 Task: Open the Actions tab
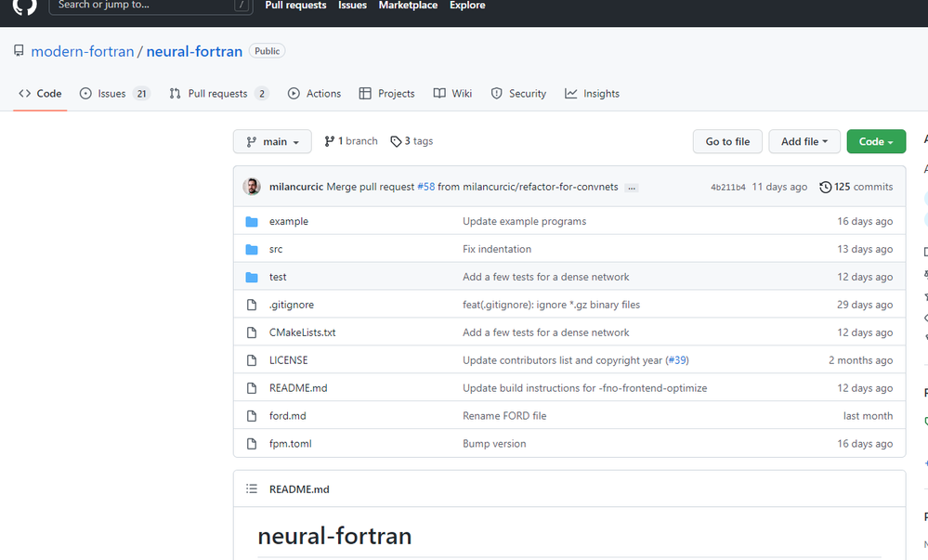[314, 94]
